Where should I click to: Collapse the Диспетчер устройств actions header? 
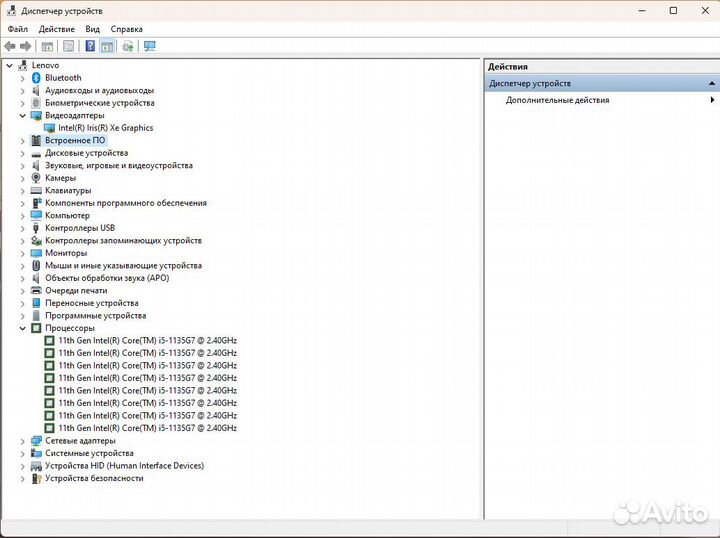[711, 84]
